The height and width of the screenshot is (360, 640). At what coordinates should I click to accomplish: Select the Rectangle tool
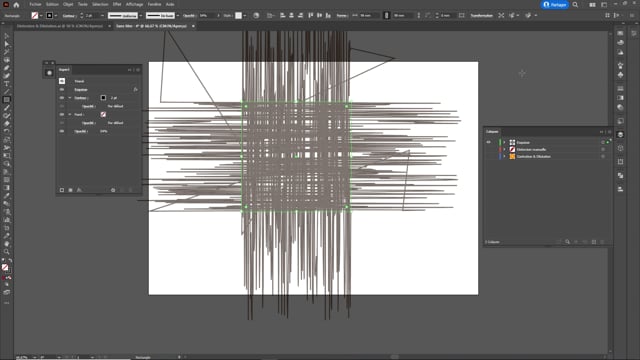coord(7,100)
